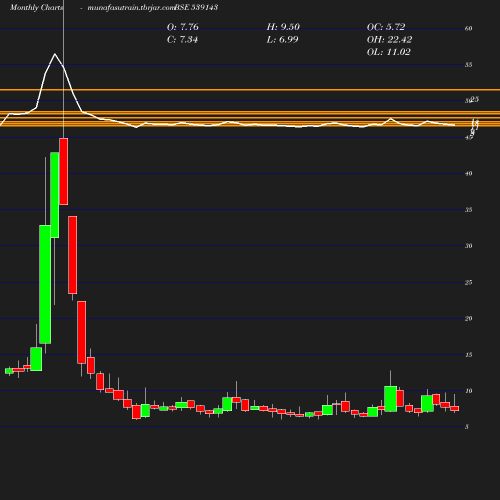Select the topmost orange horizontal level line
Viewport: 500px width, 500px height.
point(250,90)
